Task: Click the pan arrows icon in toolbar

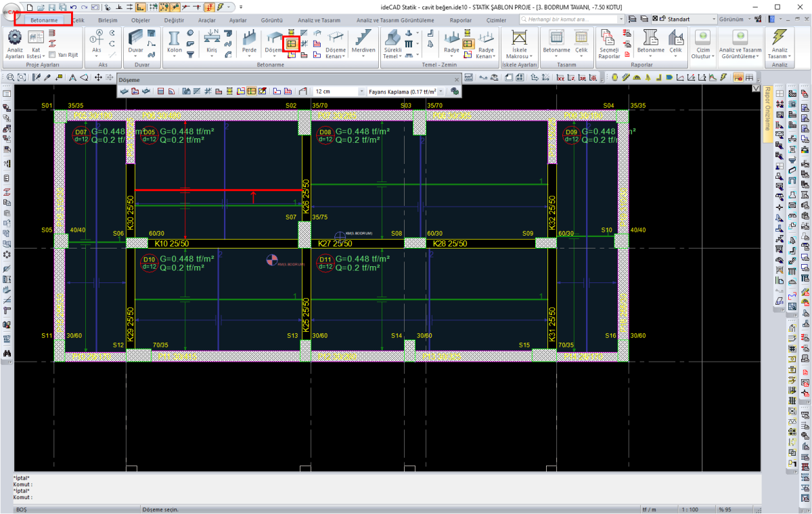Action: 98,78
